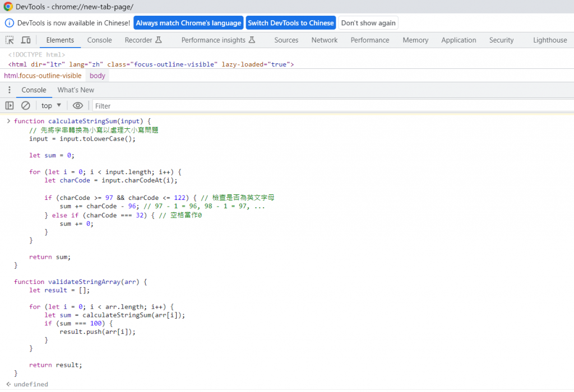
Task: Click result.push(arr[i]); line
Action: [x=98, y=332]
